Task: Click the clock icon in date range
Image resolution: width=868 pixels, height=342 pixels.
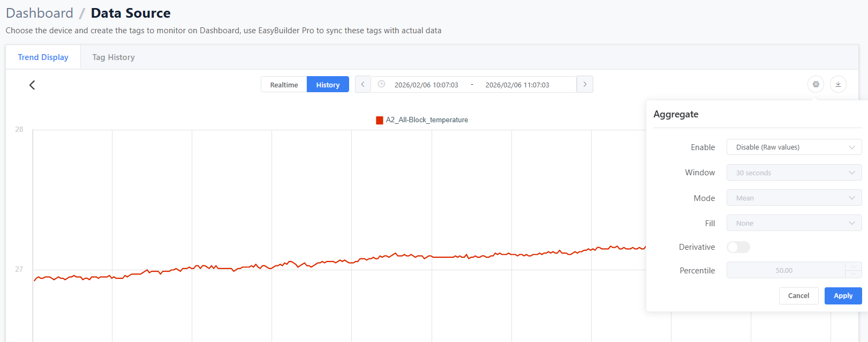Action: tap(381, 84)
